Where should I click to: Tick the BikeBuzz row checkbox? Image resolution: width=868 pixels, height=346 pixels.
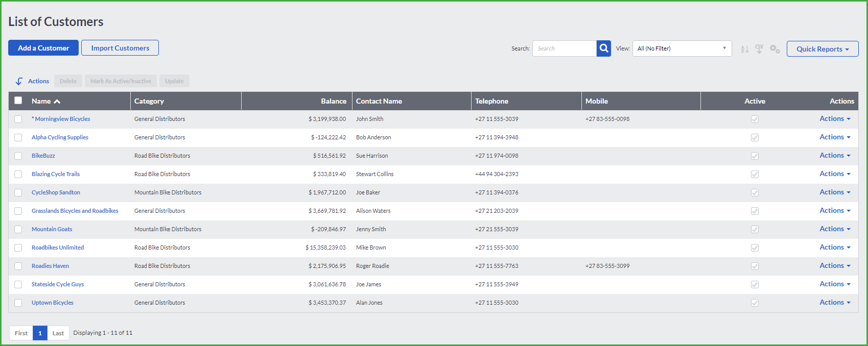tap(18, 156)
